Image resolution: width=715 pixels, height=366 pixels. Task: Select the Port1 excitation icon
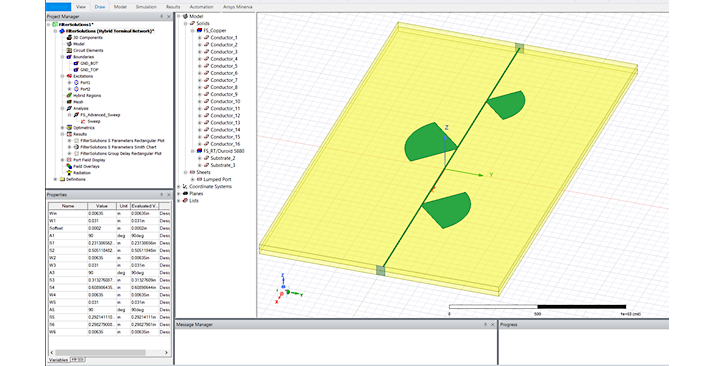76,82
